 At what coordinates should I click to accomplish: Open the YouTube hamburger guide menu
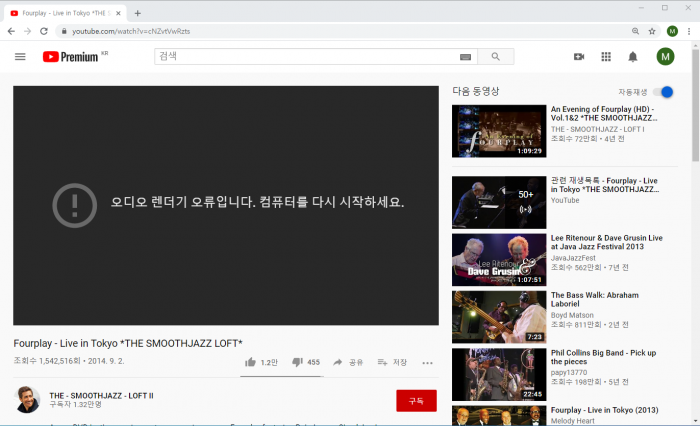[x=20, y=57]
